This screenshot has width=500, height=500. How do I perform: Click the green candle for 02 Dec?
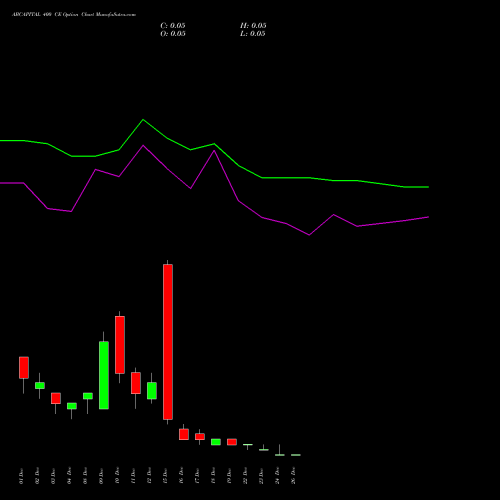tap(40, 385)
